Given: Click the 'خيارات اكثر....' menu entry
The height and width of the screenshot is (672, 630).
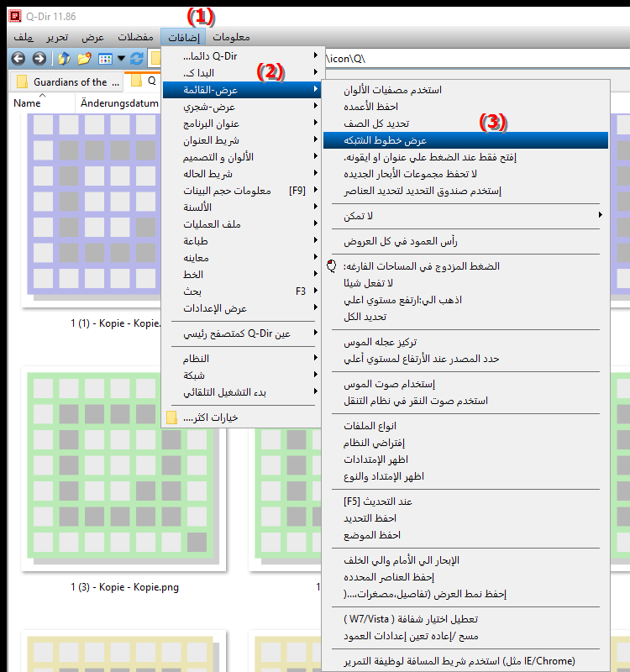Looking at the screenshot, I should (x=242, y=417).
